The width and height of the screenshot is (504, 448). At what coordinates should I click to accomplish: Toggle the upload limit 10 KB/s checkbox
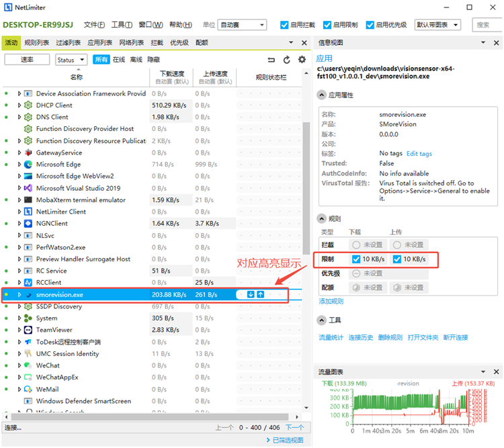coord(397,259)
